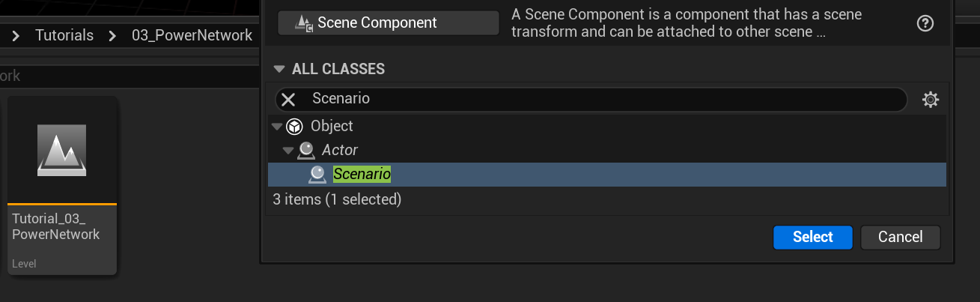Clear the class search with X icon

click(288, 99)
